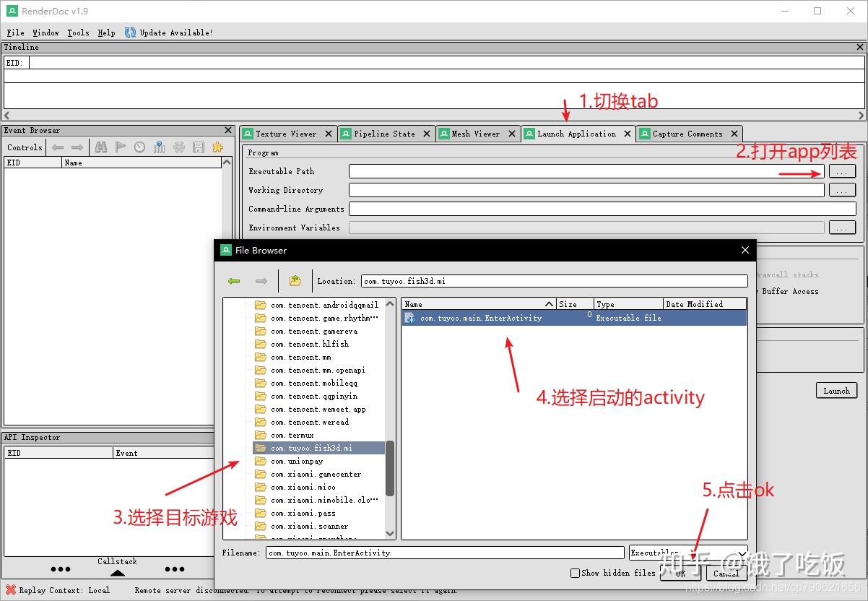Open the Tools menu
Viewport: 868px width, 601px height.
click(x=78, y=33)
